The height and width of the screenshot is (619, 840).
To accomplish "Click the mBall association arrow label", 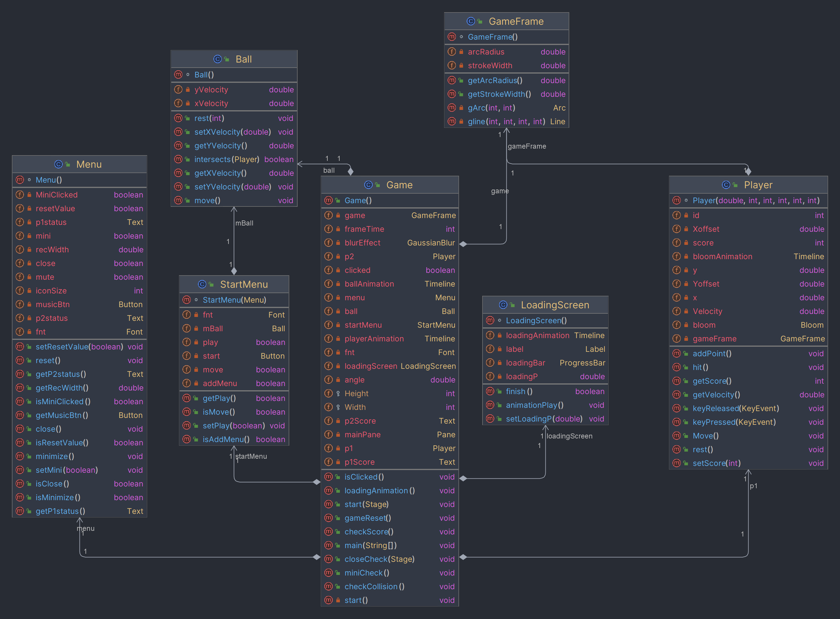I will click(244, 223).
